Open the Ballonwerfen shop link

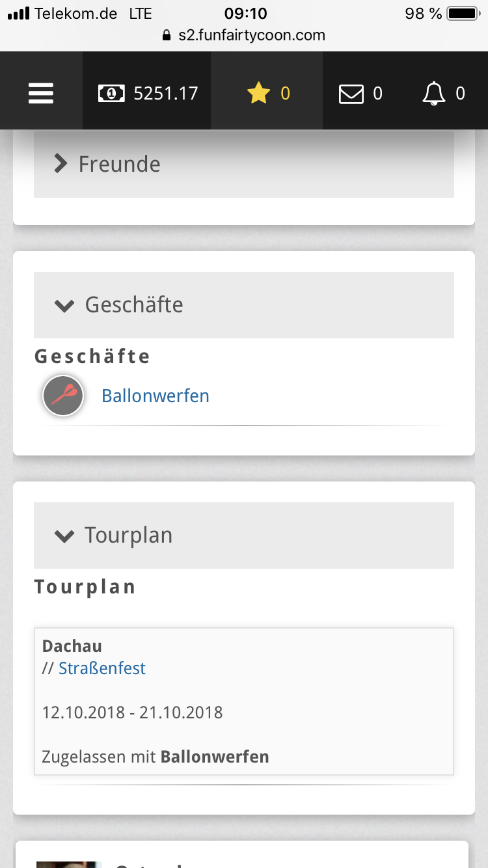coord(156,396)
